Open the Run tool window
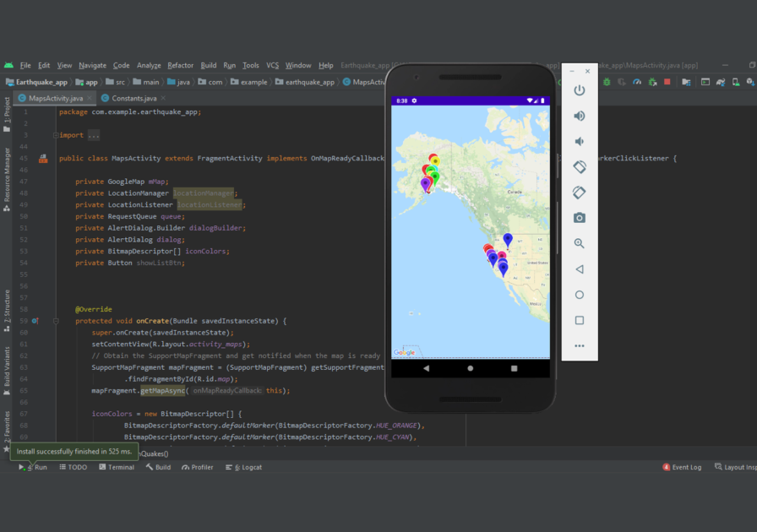The height and width of the screenshot is (532, 757). [x=34, y=467]
